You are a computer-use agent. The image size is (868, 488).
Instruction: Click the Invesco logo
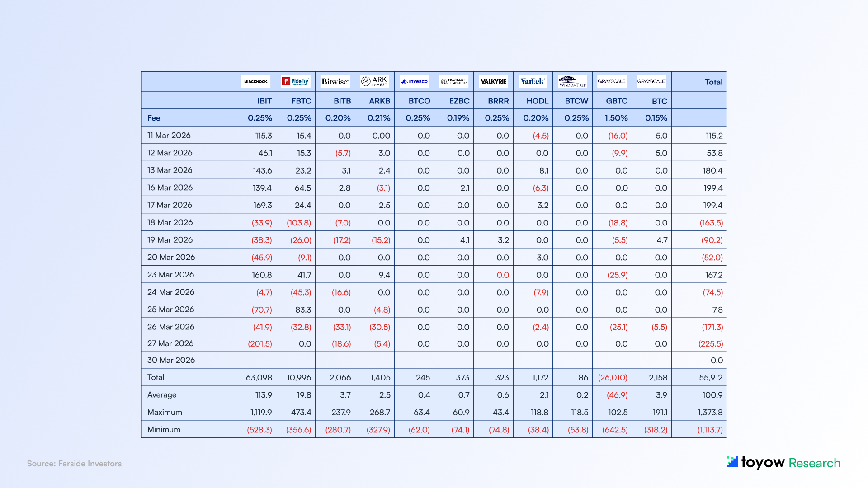click(x=414, y=81)
